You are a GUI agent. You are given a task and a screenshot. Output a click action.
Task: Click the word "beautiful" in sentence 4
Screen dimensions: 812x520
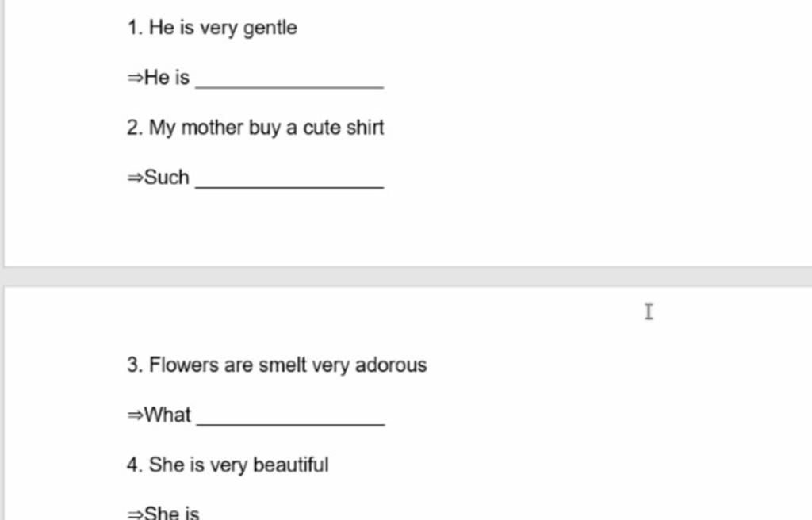click(290, 465)
